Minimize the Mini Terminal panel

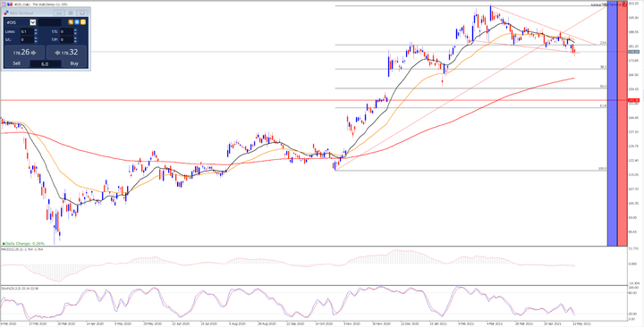[59, 13]
